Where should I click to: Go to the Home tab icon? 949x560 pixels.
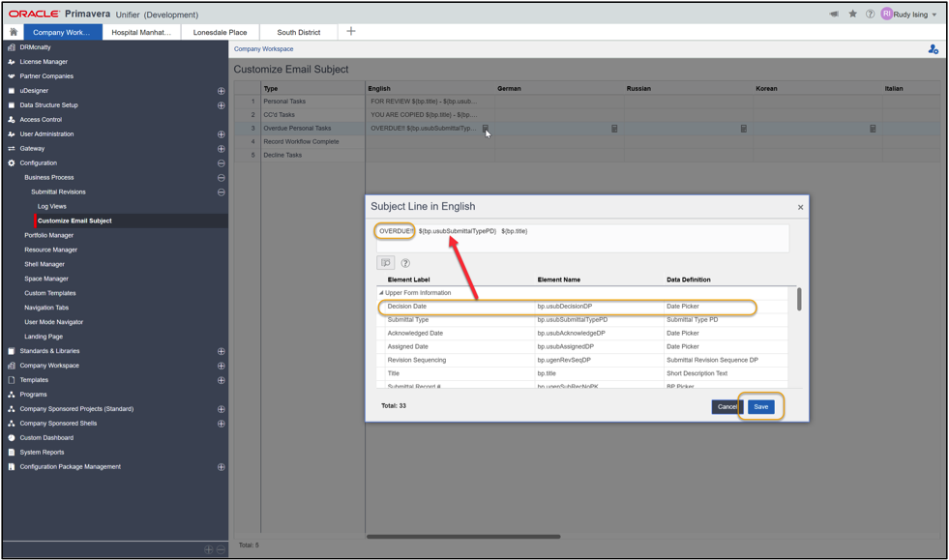click(14, 32)
